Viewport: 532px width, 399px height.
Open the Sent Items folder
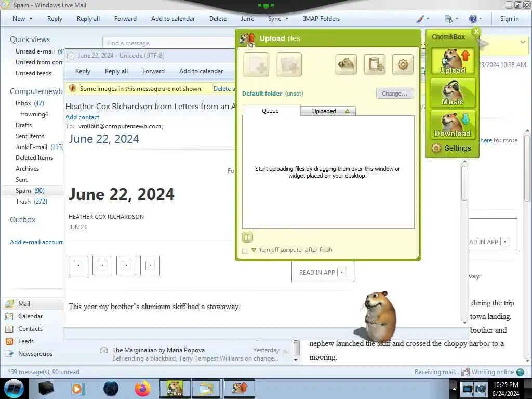point(30,136)
